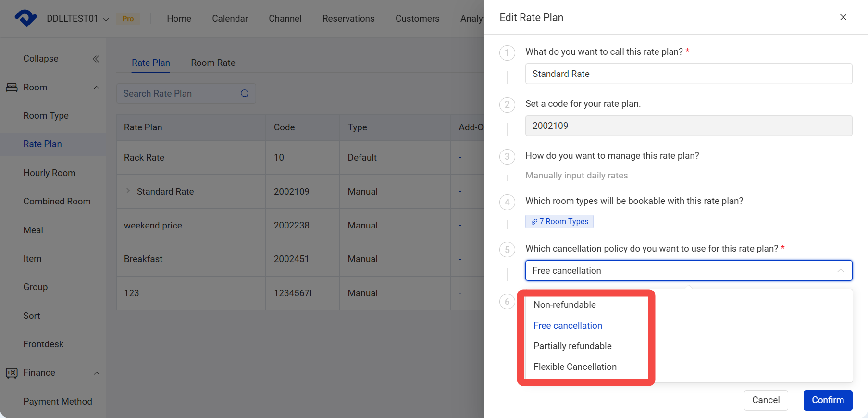Open Reservations in top navigation
The height and width of the screenshot is (418, 868).
tap(348, 18)
